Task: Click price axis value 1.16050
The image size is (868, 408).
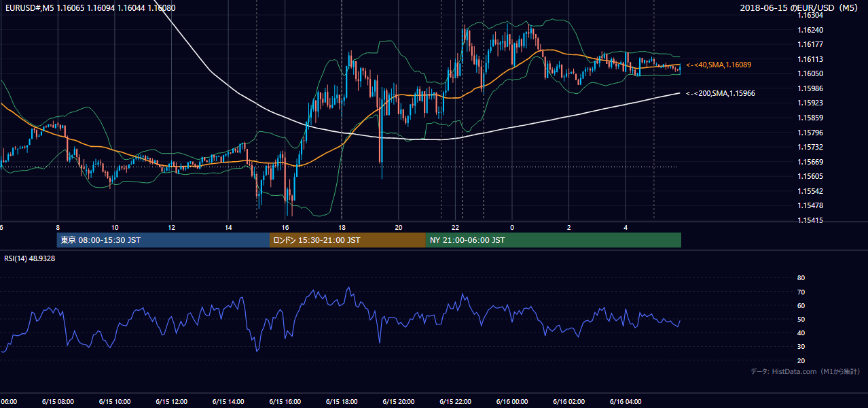Action: [811, 73]
